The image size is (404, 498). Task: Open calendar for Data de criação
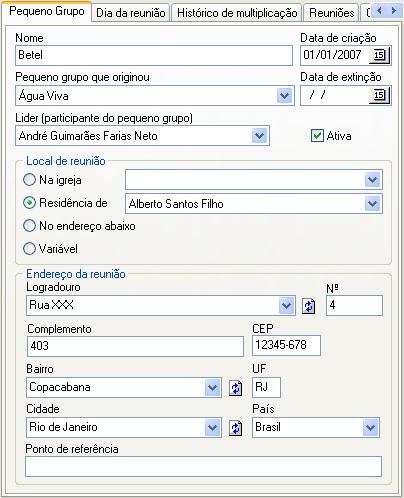pos(379,55)
